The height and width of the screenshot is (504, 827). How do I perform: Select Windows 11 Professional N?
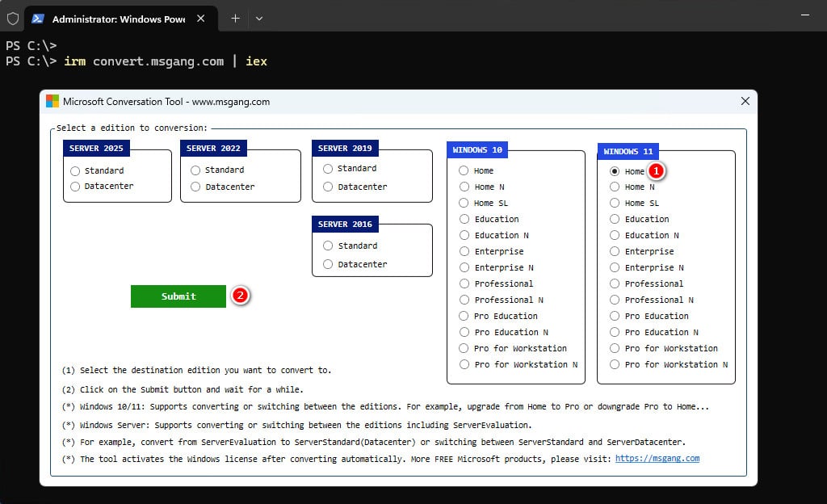(652, 300)
